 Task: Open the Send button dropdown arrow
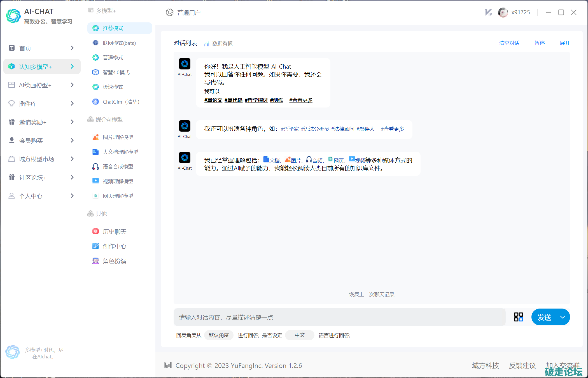563,317
